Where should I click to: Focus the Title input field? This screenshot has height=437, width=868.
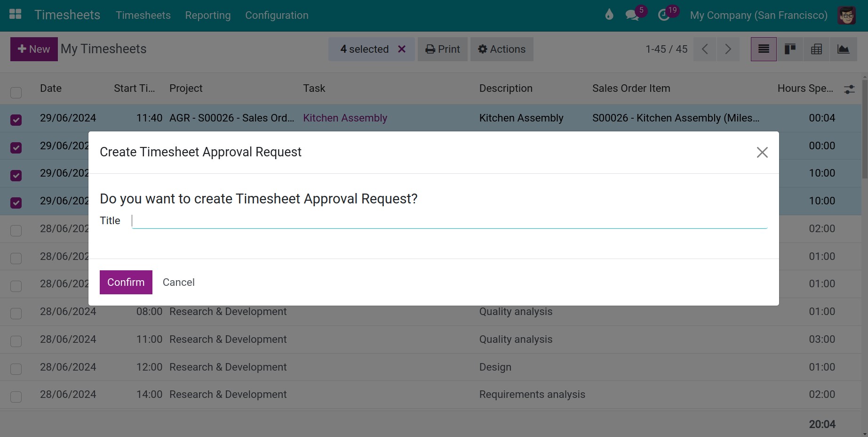pos(449,220)
